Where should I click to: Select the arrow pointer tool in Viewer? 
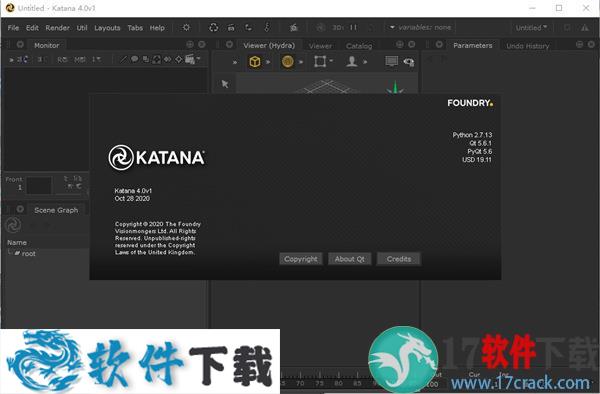pos(225,83)
